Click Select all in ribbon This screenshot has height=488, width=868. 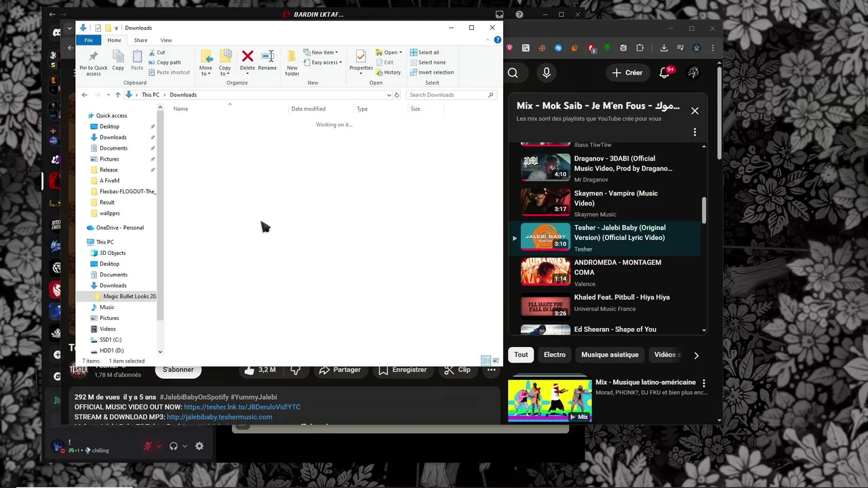[424, 52]
